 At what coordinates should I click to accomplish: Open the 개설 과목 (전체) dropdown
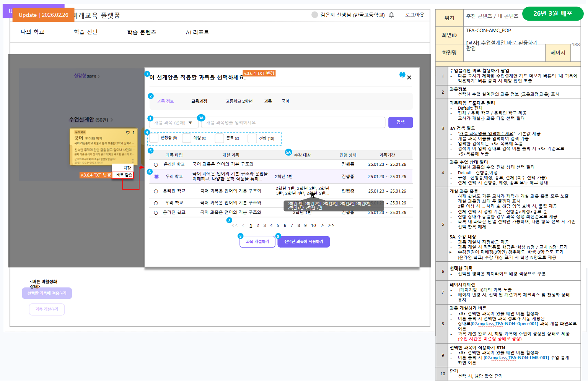[173, 123]
